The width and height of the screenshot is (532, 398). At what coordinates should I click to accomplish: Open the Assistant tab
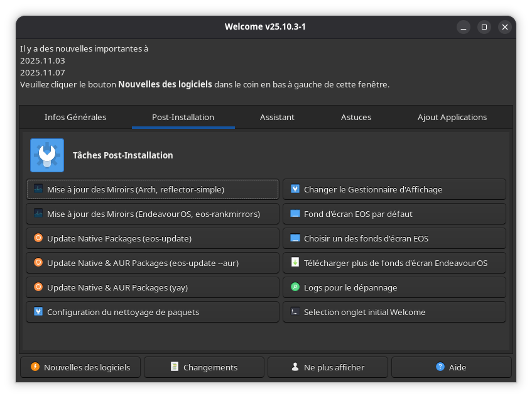tap(277, 117)
